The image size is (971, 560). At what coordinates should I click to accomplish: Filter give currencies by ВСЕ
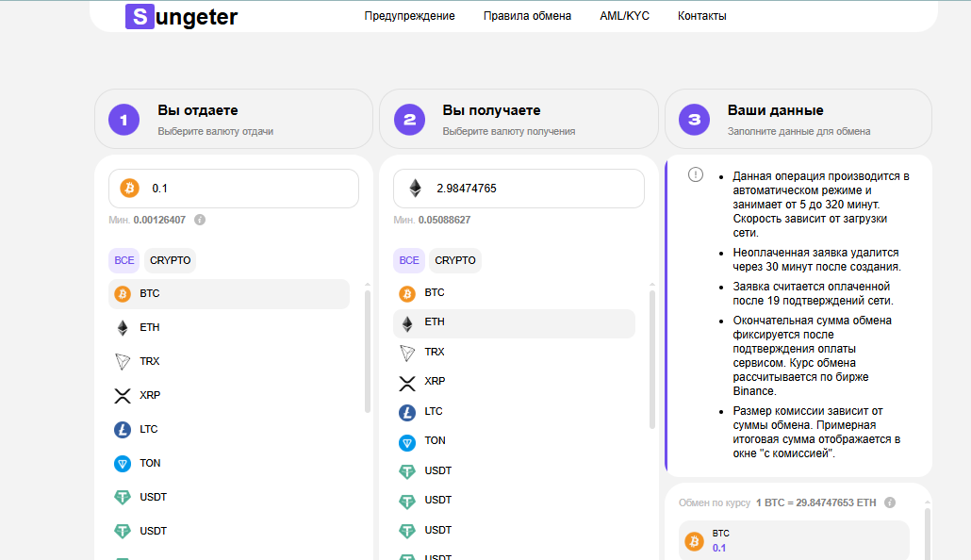click(123, 260)
